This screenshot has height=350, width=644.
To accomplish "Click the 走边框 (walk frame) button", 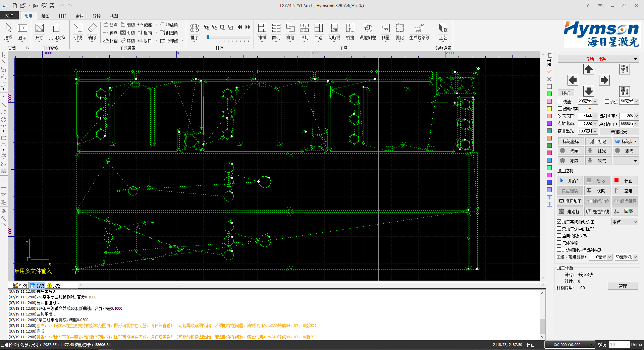I will point(570,211).
